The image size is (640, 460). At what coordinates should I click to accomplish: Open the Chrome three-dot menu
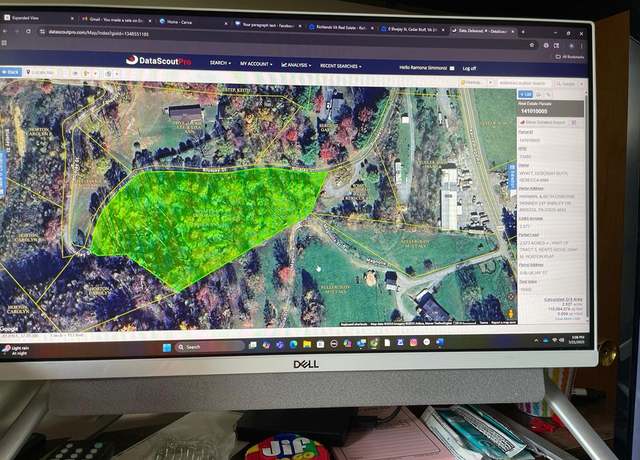click(x=582, y=46)
